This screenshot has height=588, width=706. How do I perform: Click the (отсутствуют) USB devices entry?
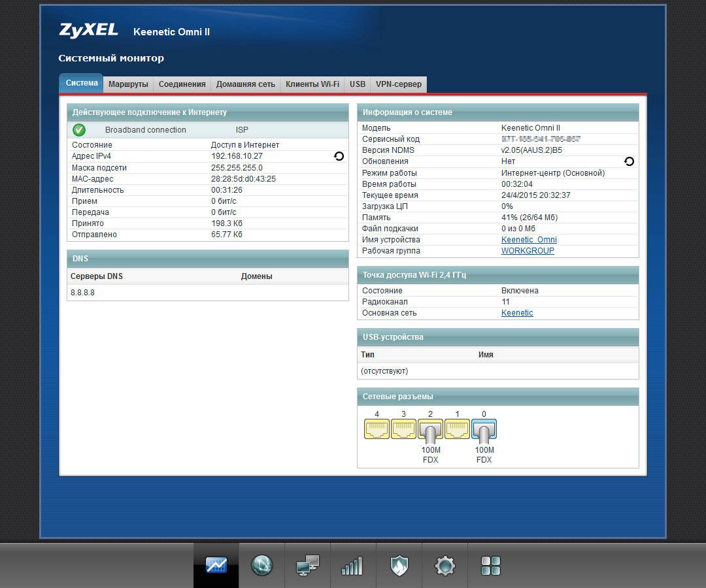click(384, 371)
